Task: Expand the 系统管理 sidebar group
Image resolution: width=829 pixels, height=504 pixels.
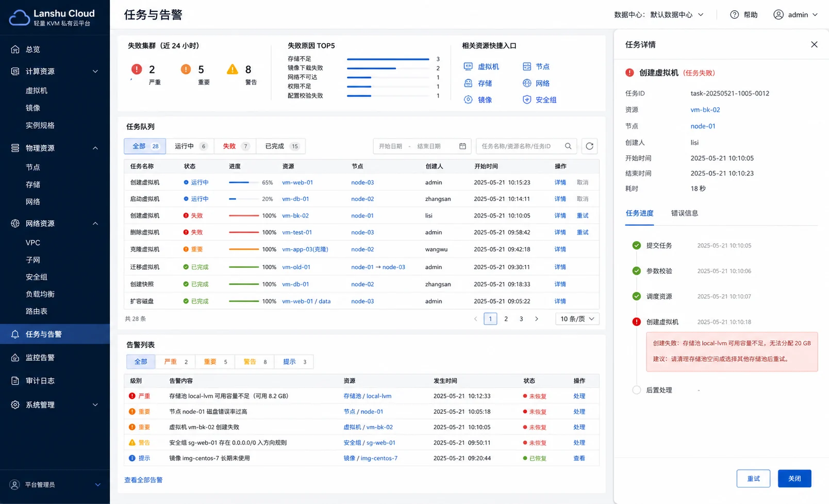Action: [95, 405]
